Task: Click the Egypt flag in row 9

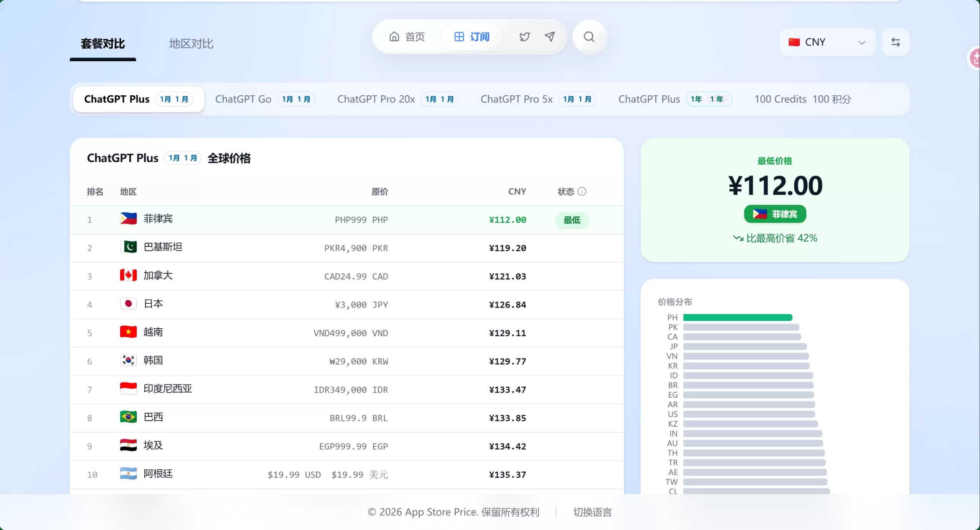Action: pyautogui.click(x=128, y=445)
